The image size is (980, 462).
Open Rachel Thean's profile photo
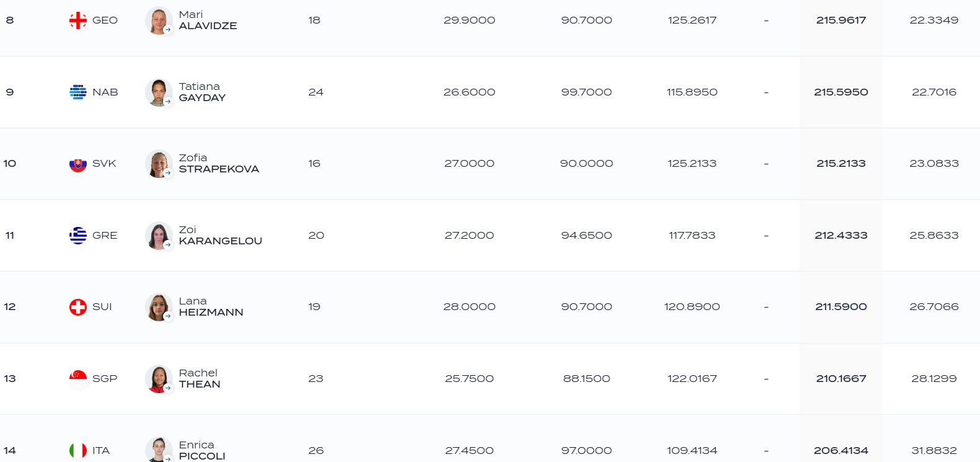pyautogui.click(x=159, y=379)
